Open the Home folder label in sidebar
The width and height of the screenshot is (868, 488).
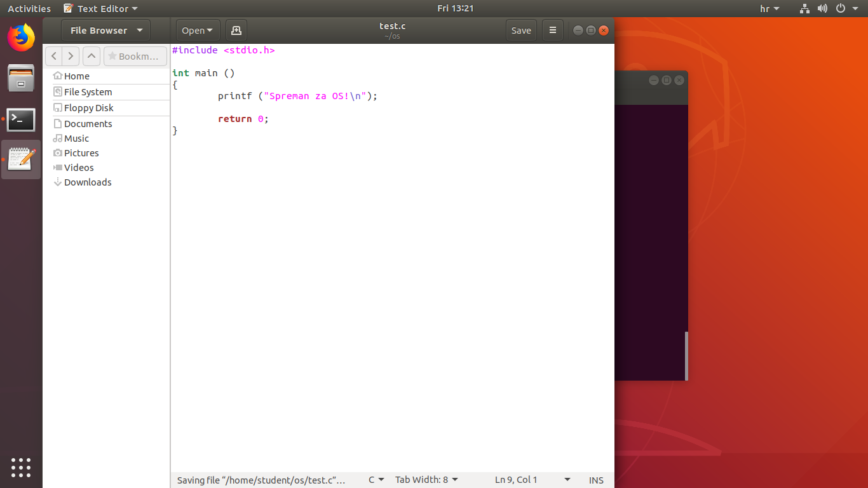(77, 76)
